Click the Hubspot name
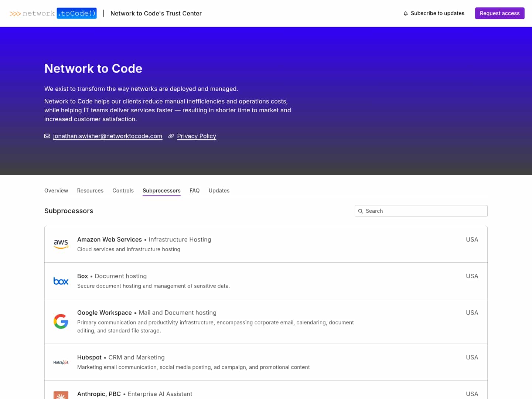The width and height of the screenshot is (532, 399). click(89, 357)
